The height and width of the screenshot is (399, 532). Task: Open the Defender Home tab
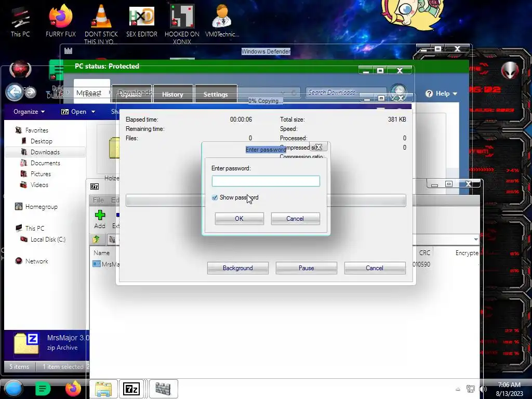[x=91, y=91]
